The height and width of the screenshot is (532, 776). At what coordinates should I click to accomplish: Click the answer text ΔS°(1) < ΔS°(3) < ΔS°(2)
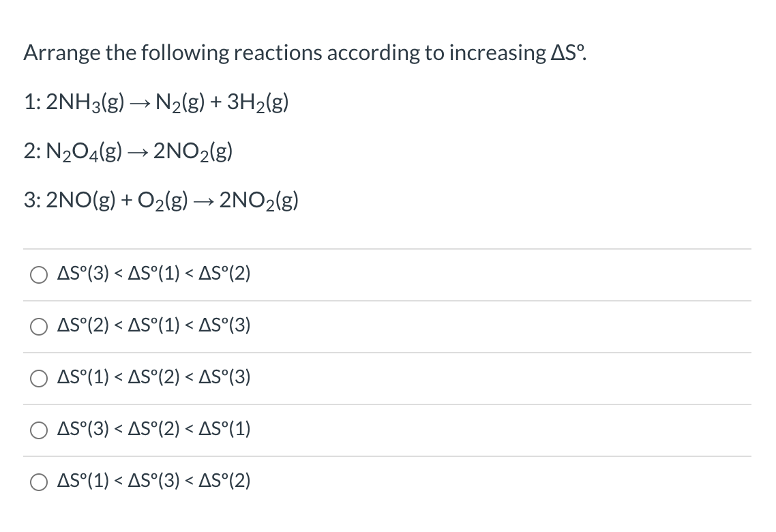point(153,482)
